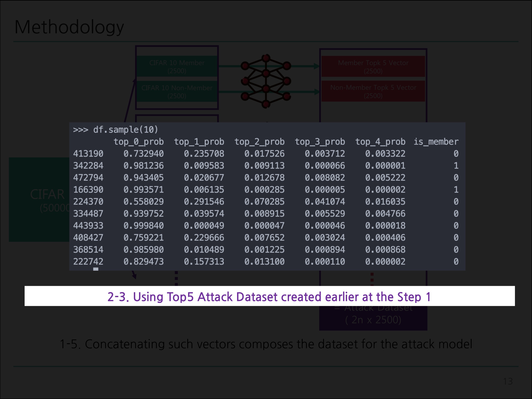Click the top_2_prob column header
This screenshot has width=532, height=399.
259,142
